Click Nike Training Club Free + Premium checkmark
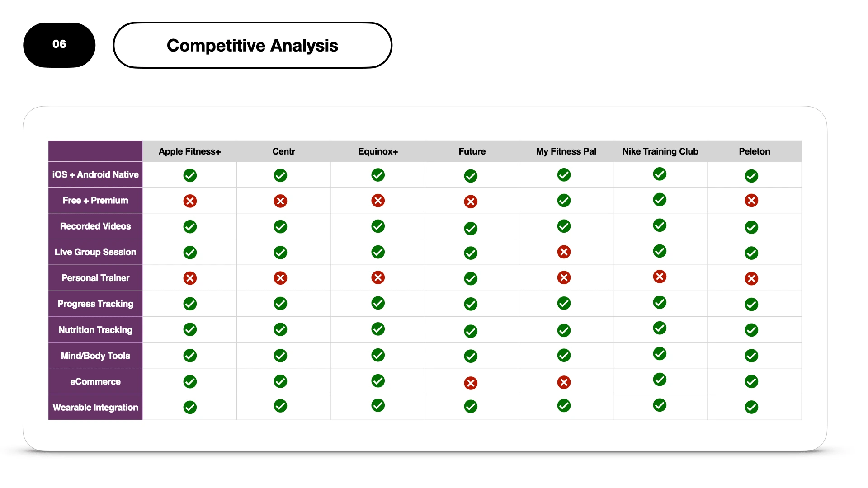Viewport: 868px width, 488px height. click(660, 199)
